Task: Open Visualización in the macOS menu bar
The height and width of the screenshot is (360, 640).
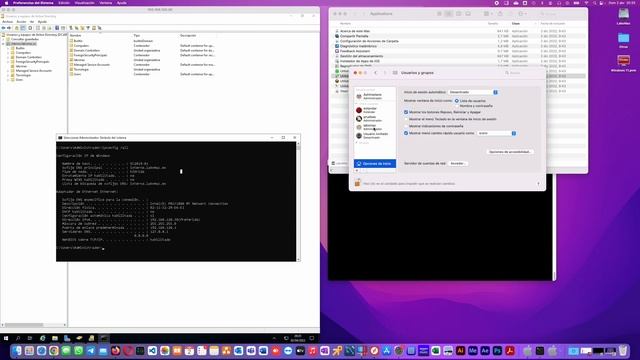Action: click(84, 3)
